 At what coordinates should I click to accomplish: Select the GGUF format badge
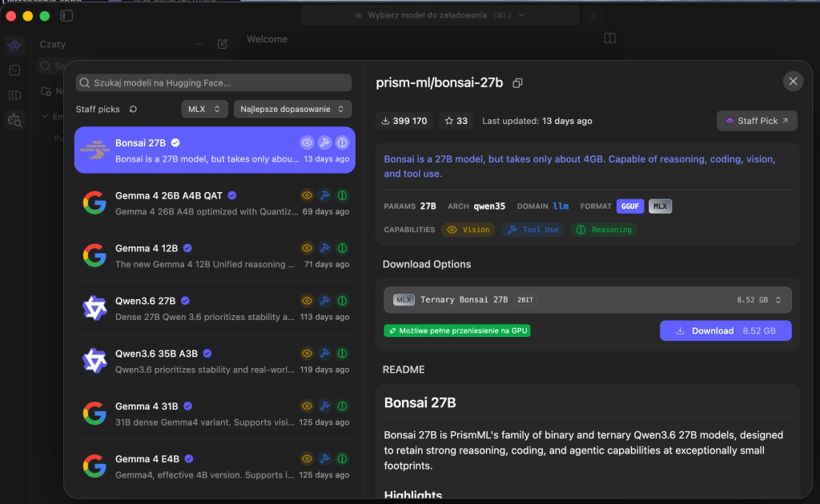point(629,206)
